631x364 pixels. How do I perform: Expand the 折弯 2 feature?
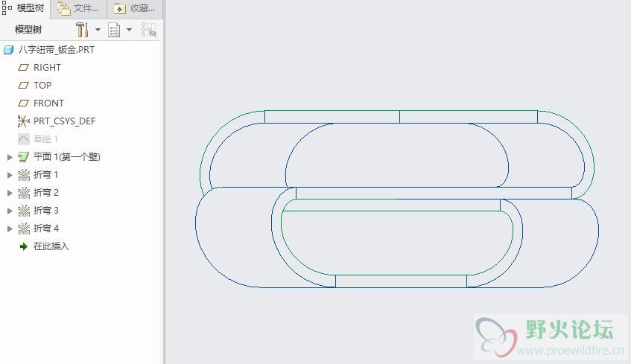pos(10,193)
